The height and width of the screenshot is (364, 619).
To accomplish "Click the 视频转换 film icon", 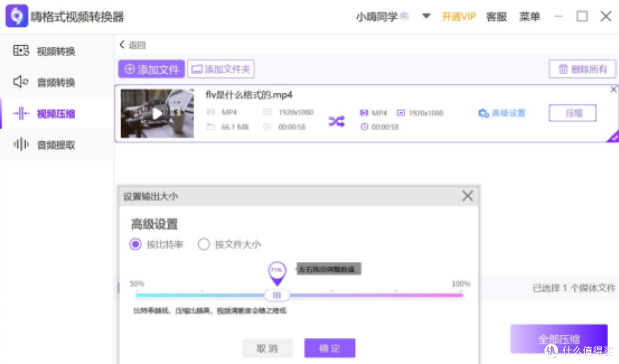I will coord(21,50).
